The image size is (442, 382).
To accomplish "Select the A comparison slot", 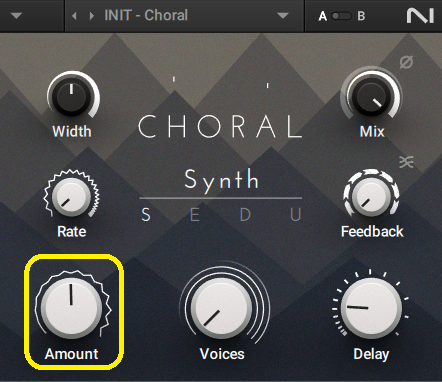I will [323, 16].
